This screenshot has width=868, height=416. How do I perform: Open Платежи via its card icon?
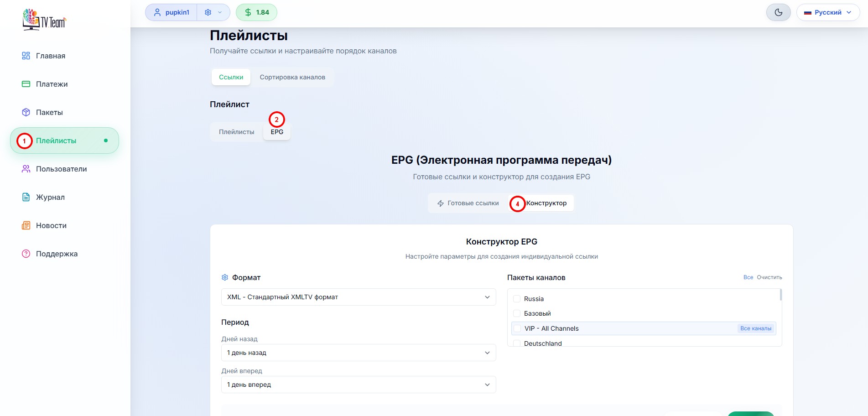(26, 84)
